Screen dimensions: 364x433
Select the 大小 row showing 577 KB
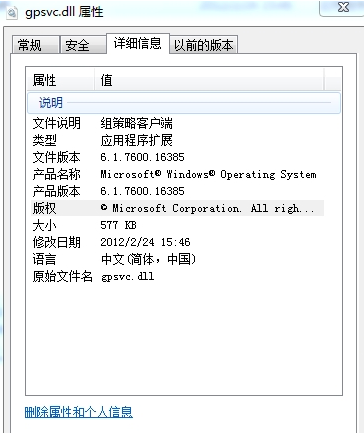177,225
